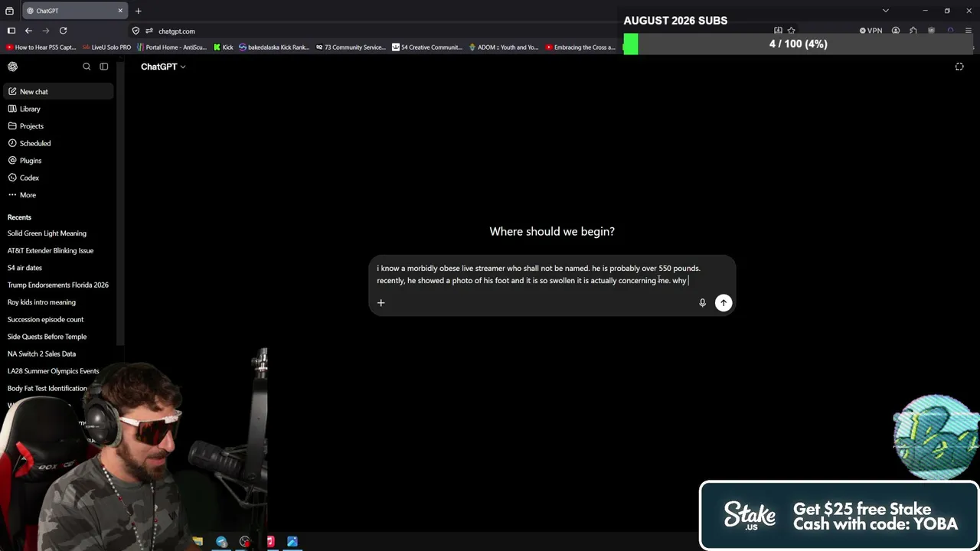
Task: Click the August 2026 subs progress bar
Action: (x=799, y=44)
